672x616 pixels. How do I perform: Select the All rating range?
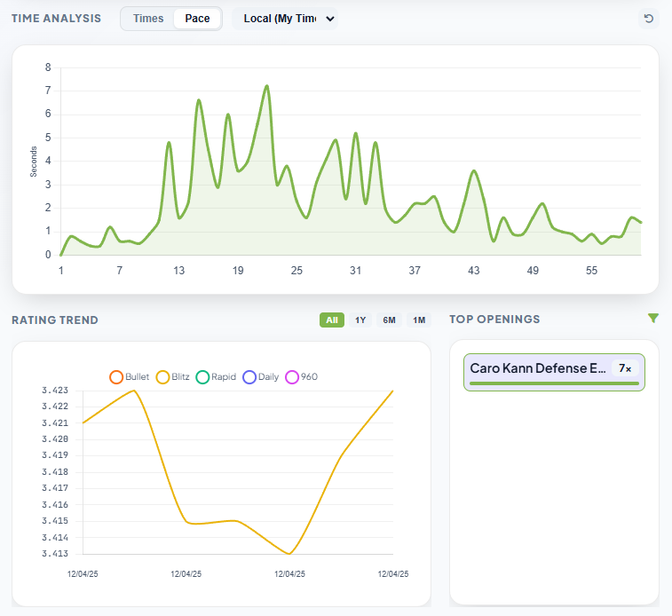coord(331,320)
